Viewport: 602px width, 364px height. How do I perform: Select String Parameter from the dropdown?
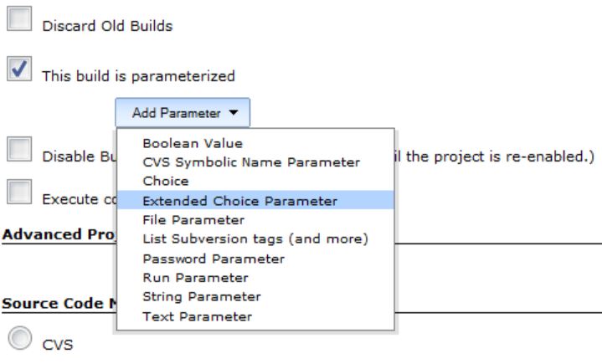coord(202,297)
